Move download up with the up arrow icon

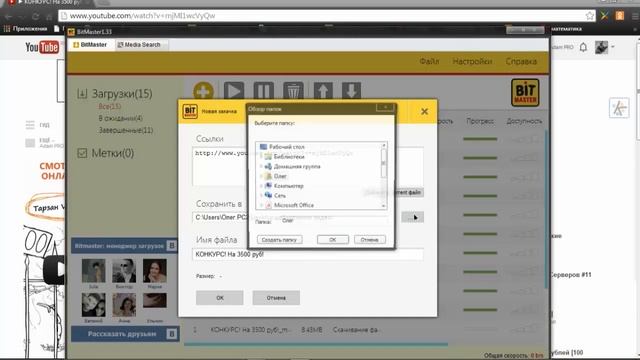(323, 91)
